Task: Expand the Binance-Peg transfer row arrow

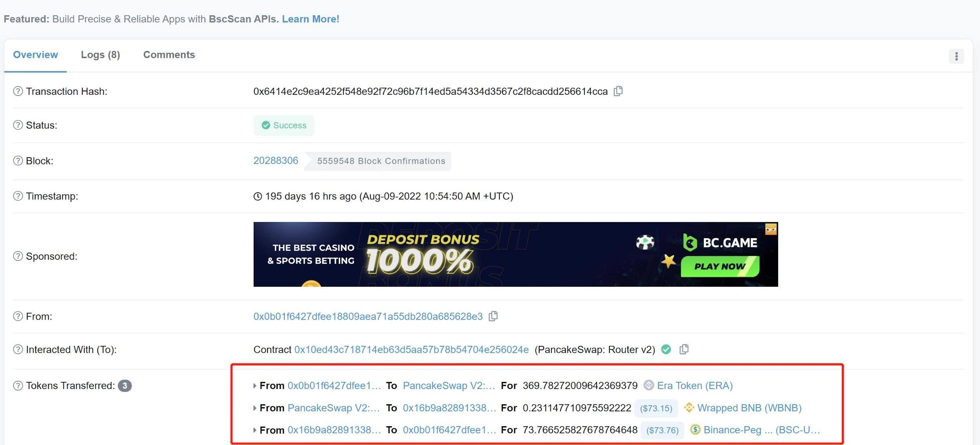Action: tap(255, 430)
